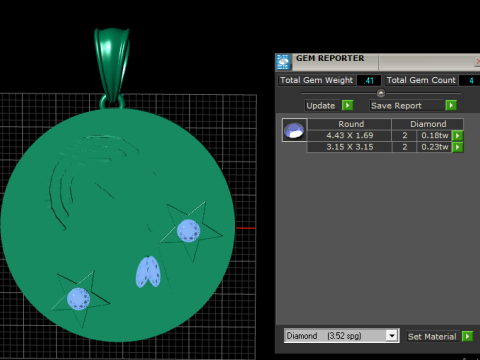Click the green arrow beside Save Report

451,106
